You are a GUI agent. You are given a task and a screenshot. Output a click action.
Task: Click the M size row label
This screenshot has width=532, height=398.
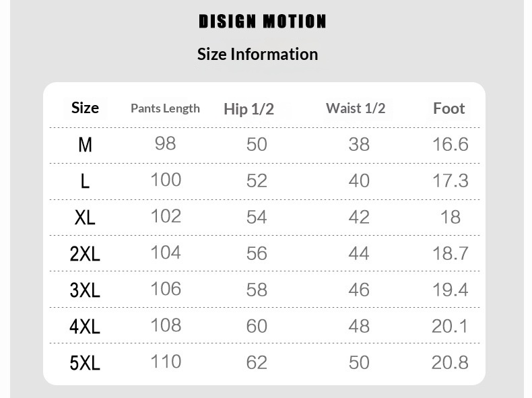coord(85,145)
